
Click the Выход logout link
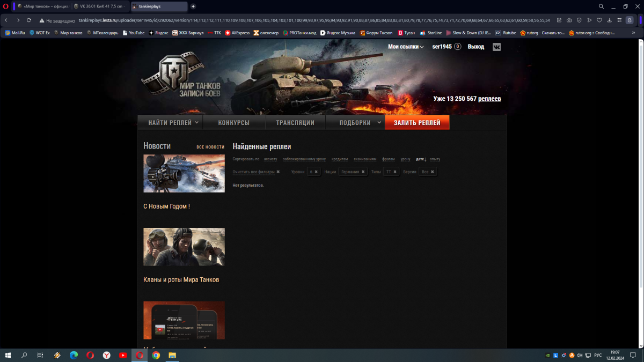click(x=475, y=47)
